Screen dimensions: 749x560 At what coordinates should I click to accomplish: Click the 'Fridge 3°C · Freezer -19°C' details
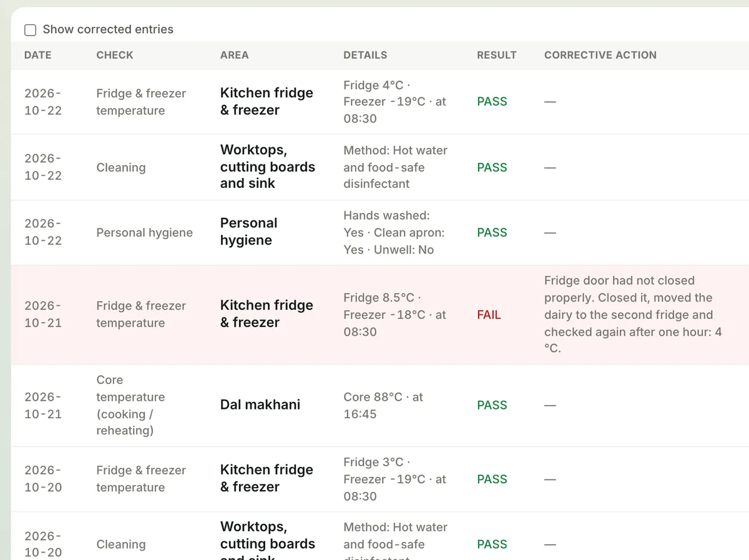pos(394,479)
